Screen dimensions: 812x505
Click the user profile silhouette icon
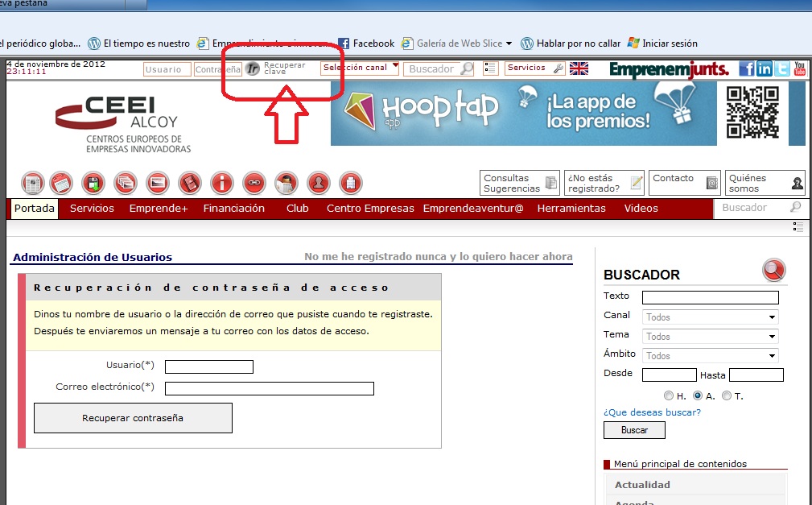pyautogui.click(x=319, y=183)
